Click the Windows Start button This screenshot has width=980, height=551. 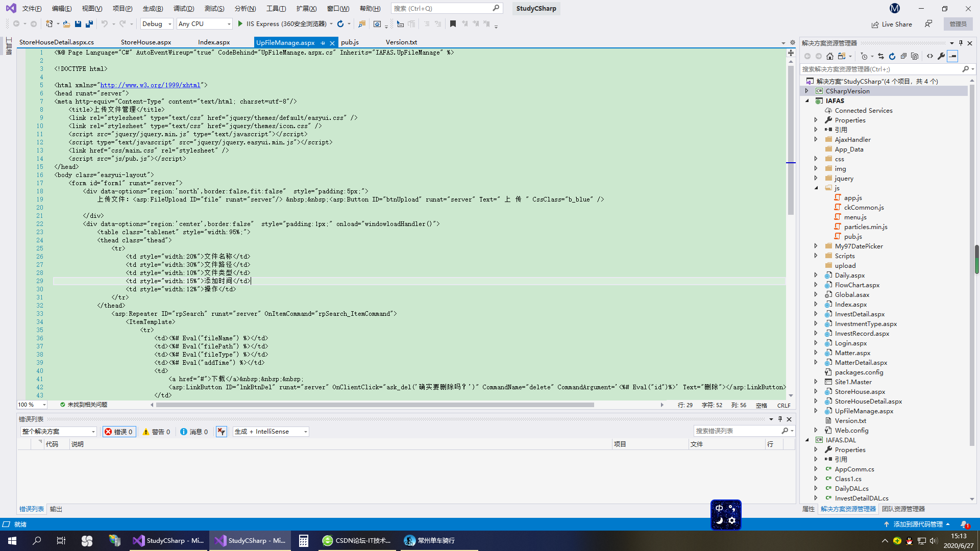[x=12, y=540]
